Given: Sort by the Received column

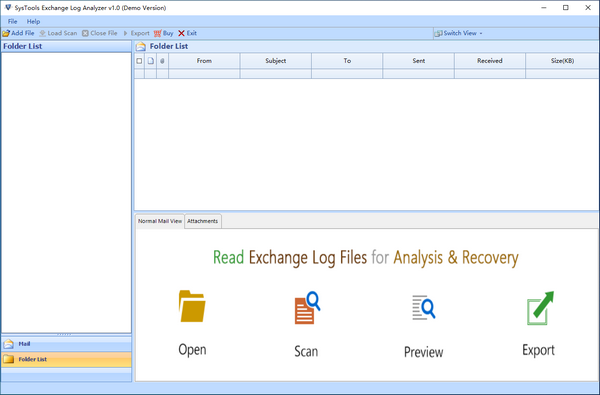Looking at the screenshot, I should click(x=490, y=61).
